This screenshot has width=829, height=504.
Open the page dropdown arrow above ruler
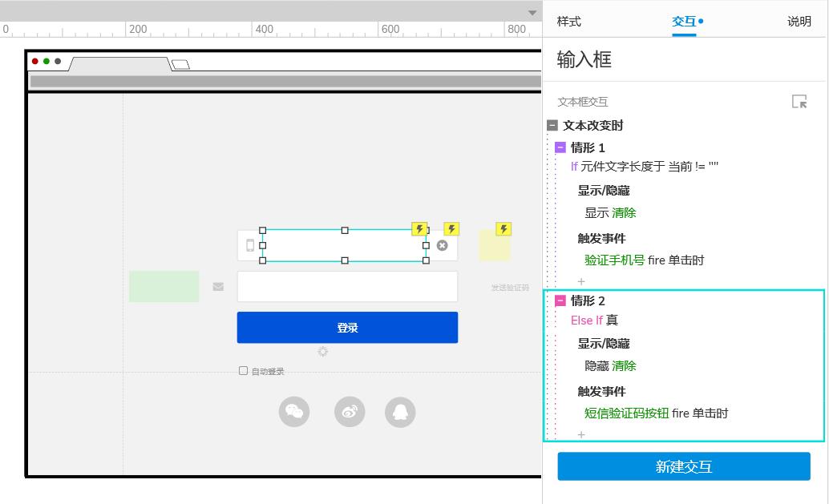pos(532,13)
